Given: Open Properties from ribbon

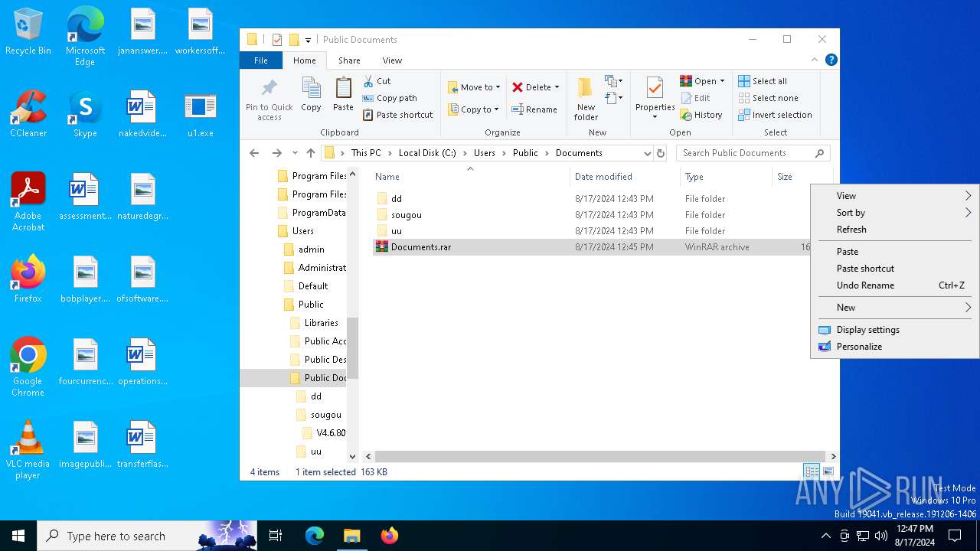Looking at the screenshot, I should coord(655,98).
